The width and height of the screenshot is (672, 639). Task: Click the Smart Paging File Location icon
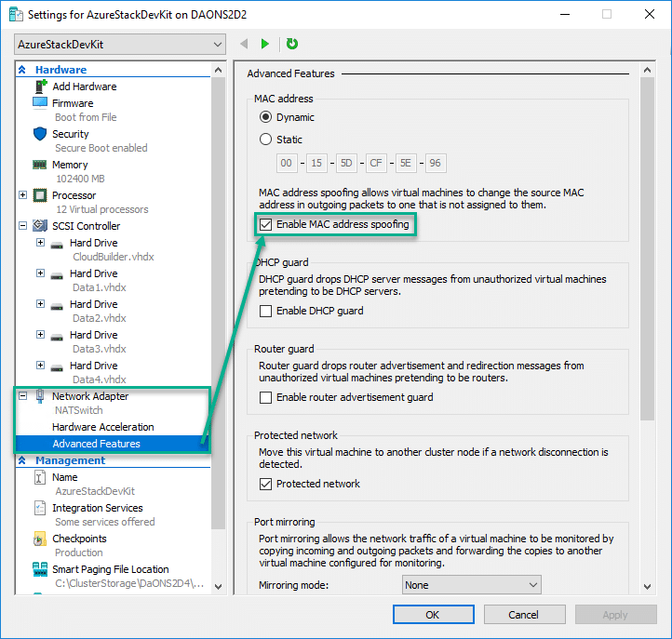click(40, 569)
